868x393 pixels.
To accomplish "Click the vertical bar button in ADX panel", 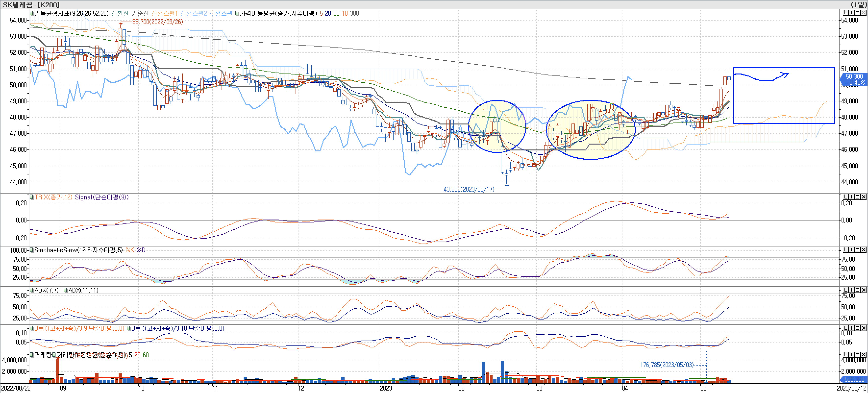I will (x=852, y=290).
